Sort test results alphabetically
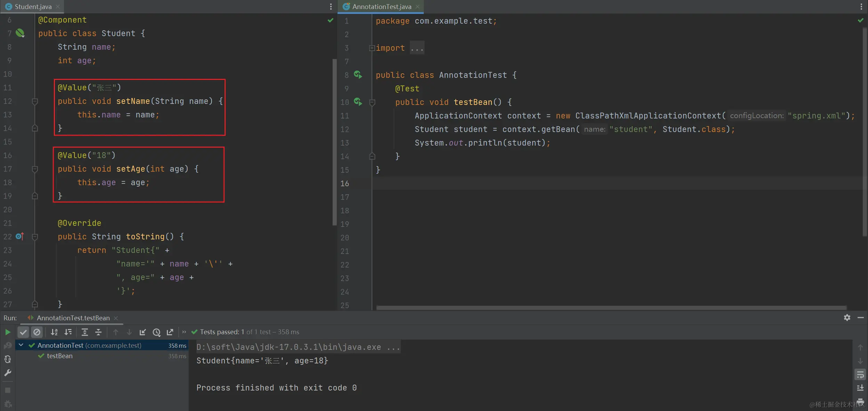 pyautogui.click(x=54, y=332)
